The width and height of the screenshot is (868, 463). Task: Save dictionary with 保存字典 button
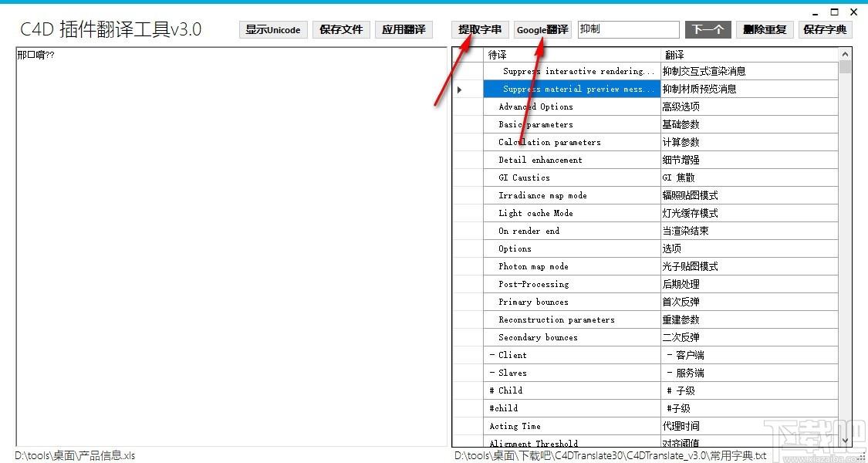[x=825, y=30]
